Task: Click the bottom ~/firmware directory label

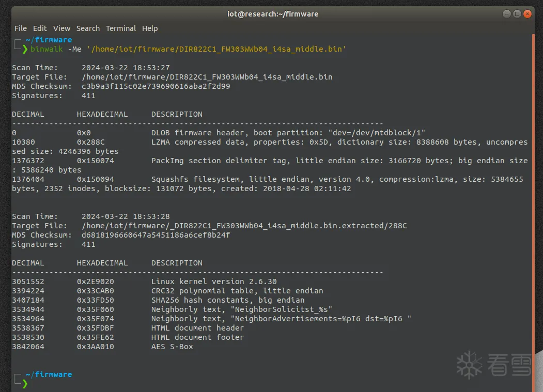Action: coord(49,374)
